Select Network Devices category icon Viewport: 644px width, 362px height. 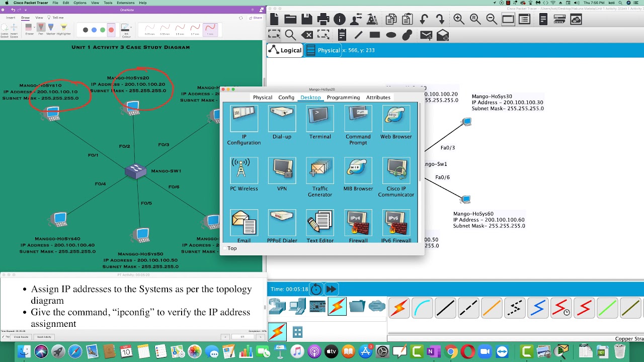pyautogui.click(x=277, y=306)
